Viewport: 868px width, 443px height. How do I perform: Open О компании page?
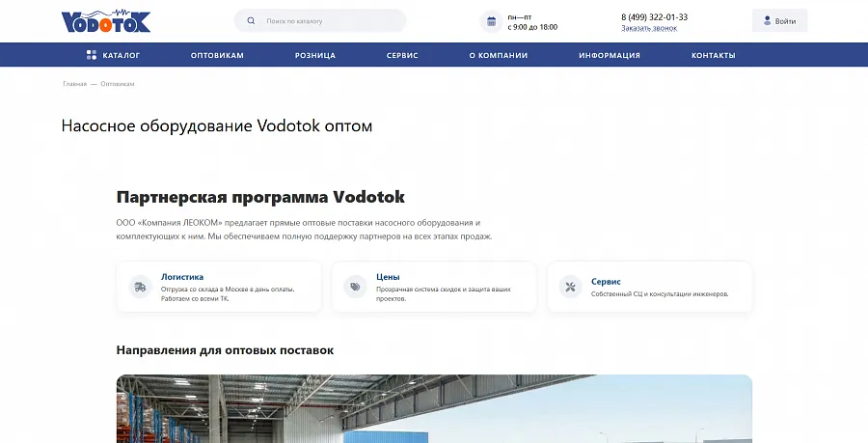coord(499,55)
